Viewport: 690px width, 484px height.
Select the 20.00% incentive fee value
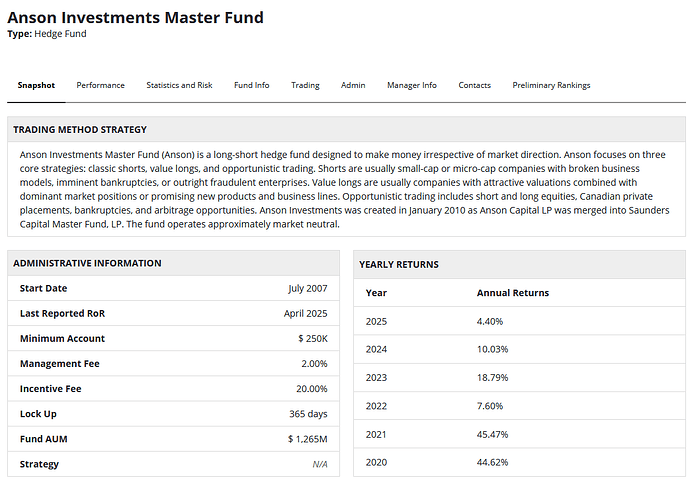click(x=312, y=389)
